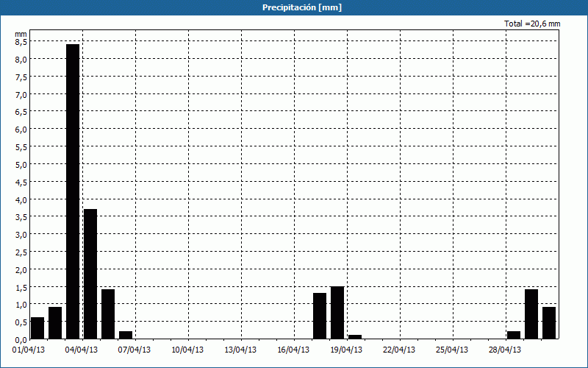The width and height of the screenshot is (588, 368).
Task: Click the small bar right of 28/04/13
Action: coord(514,336)
